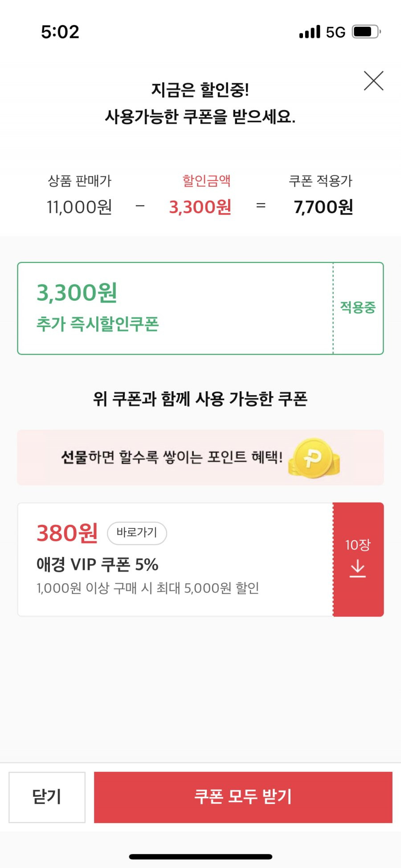Close the coupon popup with the X icon

coord(373,81)
